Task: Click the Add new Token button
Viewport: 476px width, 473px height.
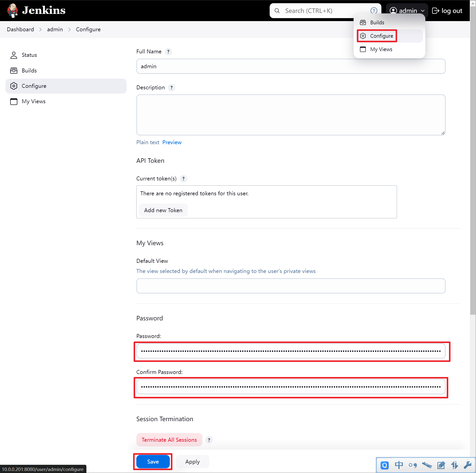Action: (x=163, y=210)
